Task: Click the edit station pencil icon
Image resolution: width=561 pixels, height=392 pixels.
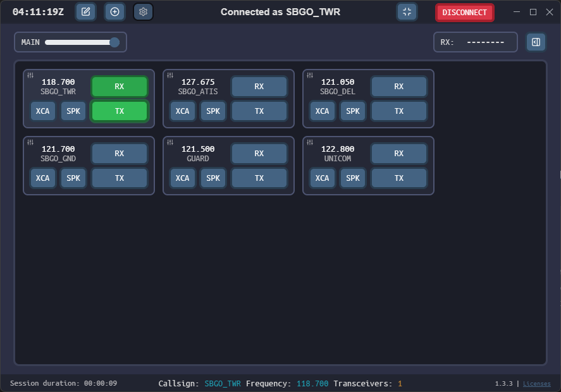Action: point(85,12)
